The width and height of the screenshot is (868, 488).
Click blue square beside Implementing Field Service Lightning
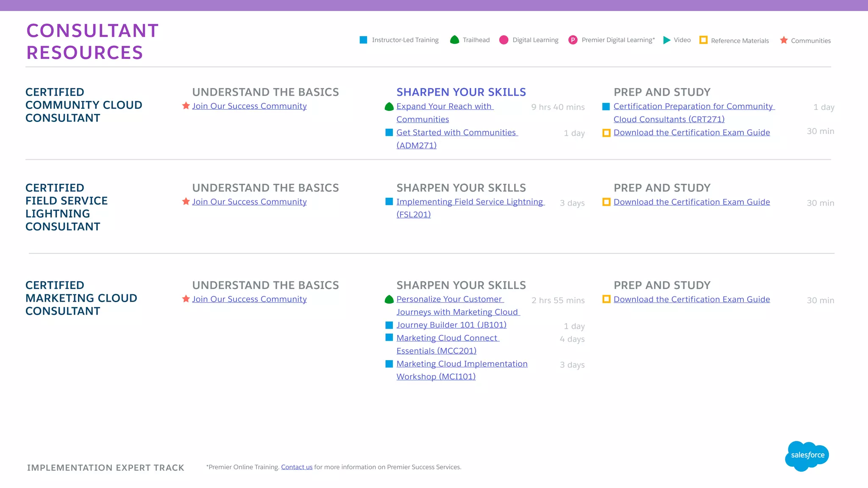point(389,202)
